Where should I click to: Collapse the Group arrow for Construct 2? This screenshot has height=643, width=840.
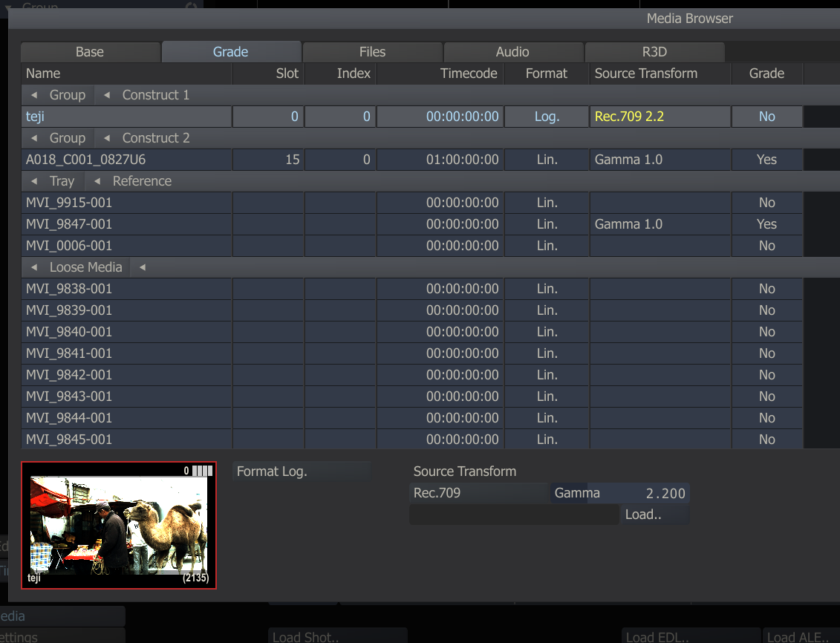pos(34,138)
